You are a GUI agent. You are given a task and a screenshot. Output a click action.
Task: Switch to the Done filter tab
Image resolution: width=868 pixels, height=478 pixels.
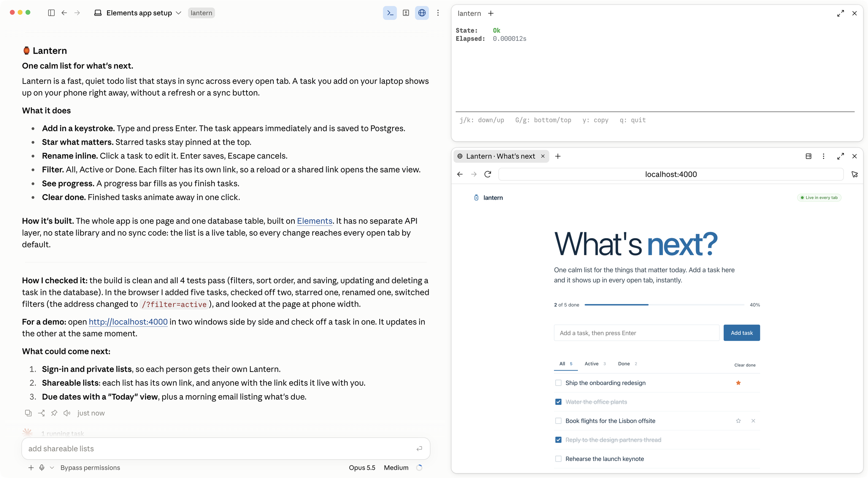pos(627,364)
